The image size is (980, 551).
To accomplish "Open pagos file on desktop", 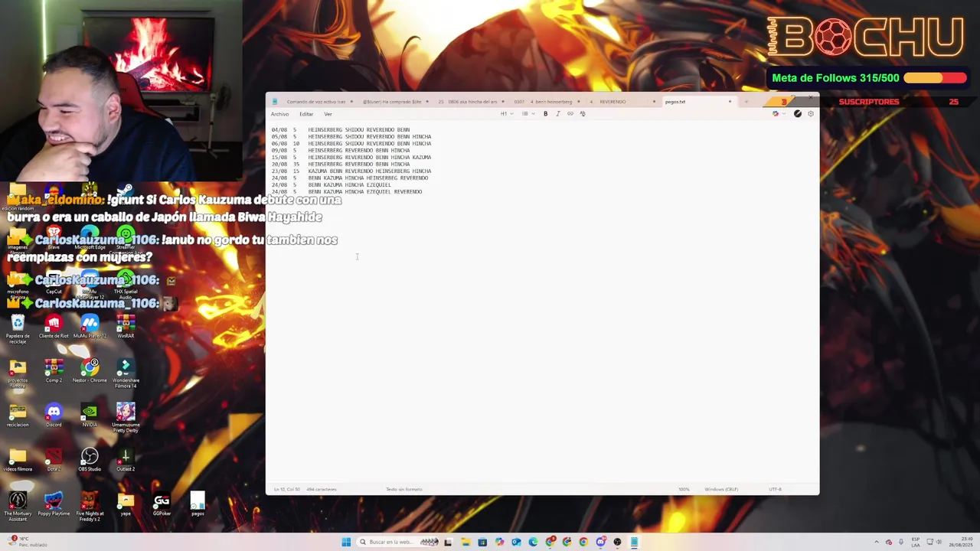I will point(198,504).
